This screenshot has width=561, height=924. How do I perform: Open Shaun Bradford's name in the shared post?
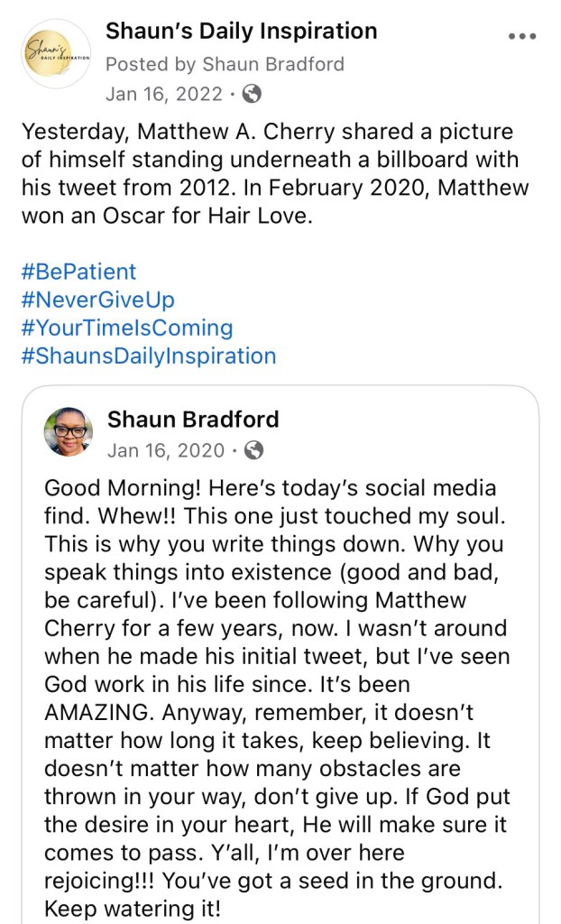tap(193, 419)
